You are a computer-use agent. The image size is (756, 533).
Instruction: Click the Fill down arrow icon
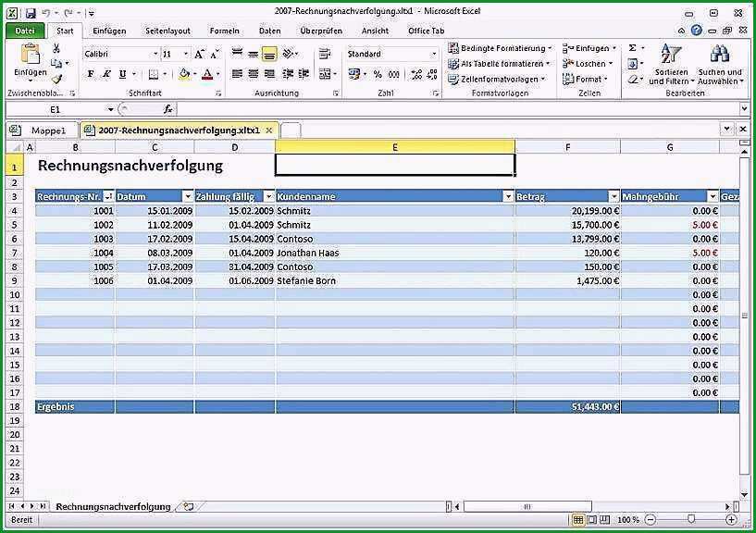(x=633, y=64)
